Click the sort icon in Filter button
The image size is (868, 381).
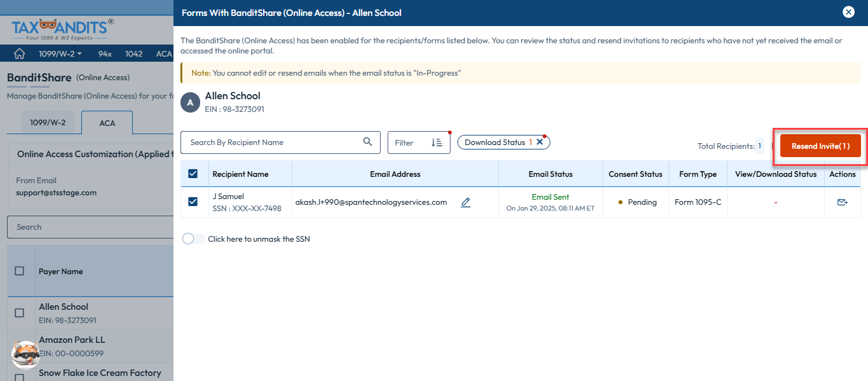pos(437,142)
